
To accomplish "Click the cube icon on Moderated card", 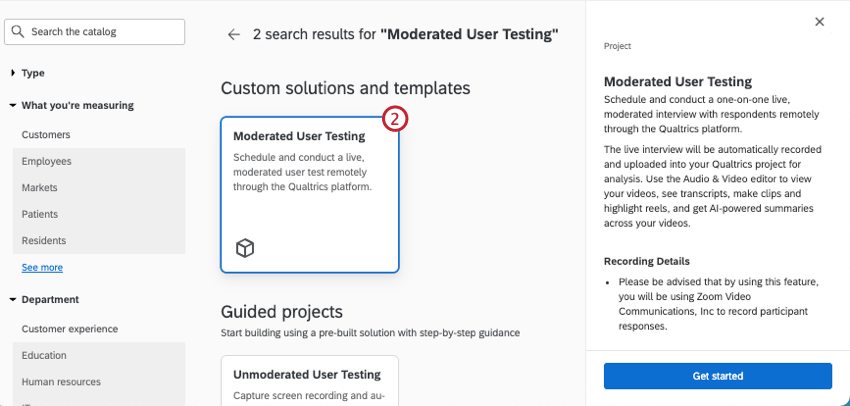I will (x=245, y=248).
